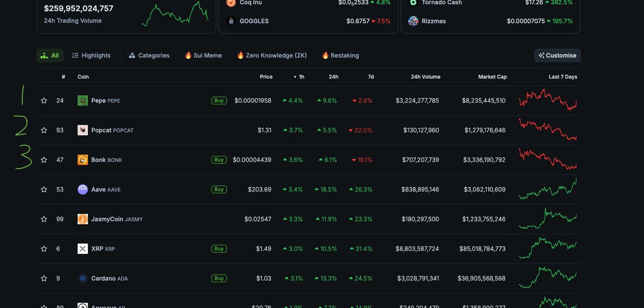Click the Aave purple ghost icon

tap(83, 189)
